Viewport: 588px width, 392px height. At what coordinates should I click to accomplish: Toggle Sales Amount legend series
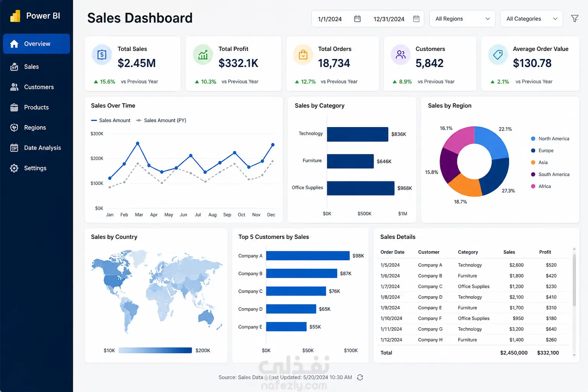pyautogui.click(x=111, y=121)
